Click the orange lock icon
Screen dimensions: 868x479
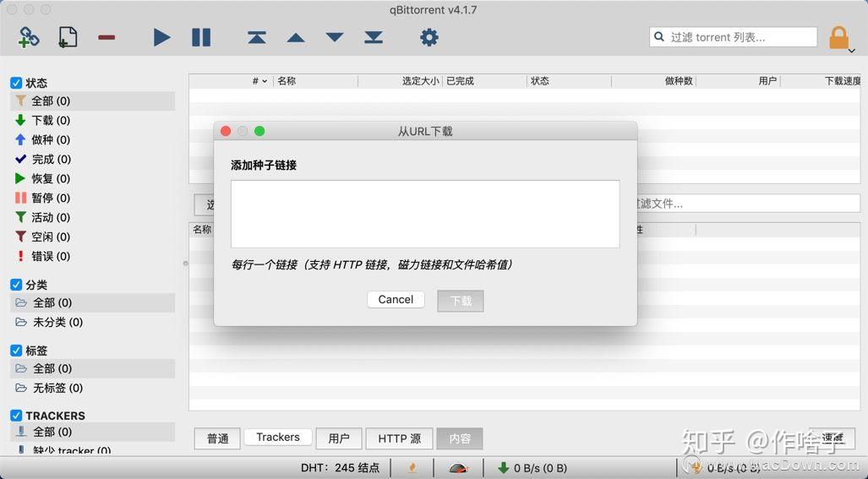pos(838,38)
